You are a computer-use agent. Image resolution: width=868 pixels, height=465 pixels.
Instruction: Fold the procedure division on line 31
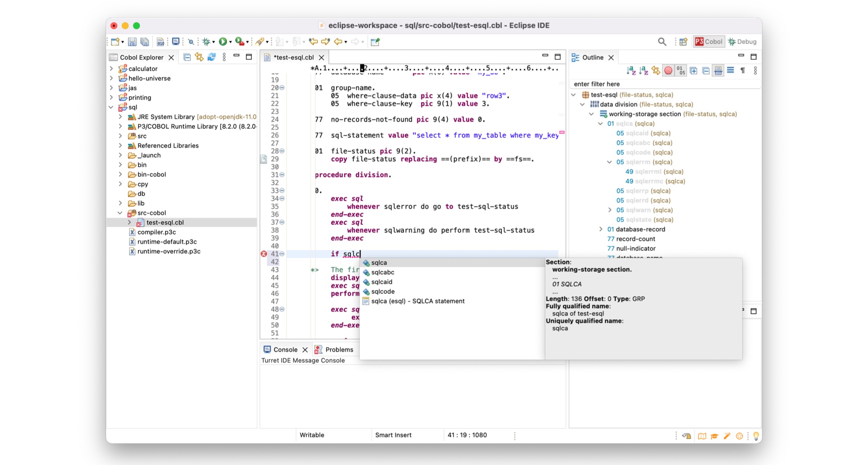click(282, 175)
